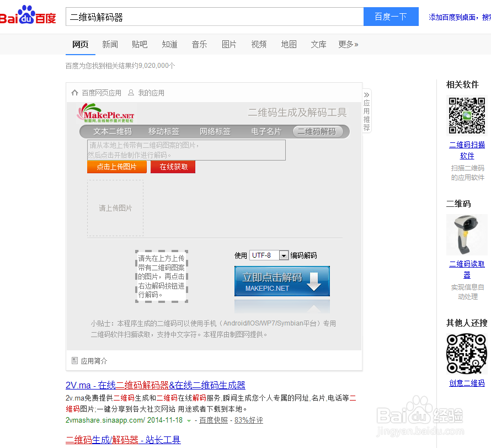Open the 百度网页应用 link

point(102,93)
